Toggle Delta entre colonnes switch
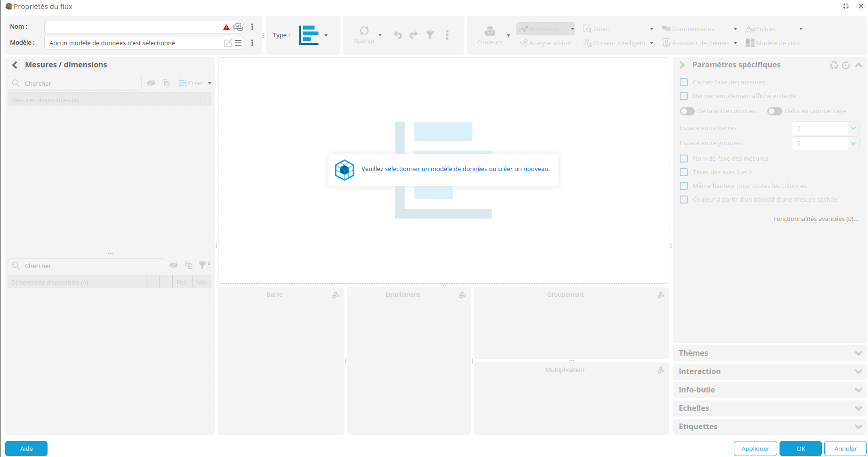 pyautogui.click(x=687, y=111)
